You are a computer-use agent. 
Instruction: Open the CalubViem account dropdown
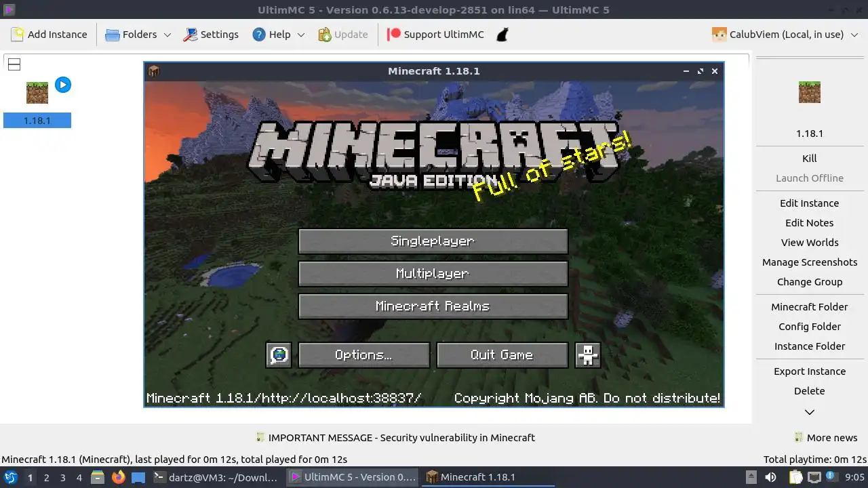coord(785,35)
